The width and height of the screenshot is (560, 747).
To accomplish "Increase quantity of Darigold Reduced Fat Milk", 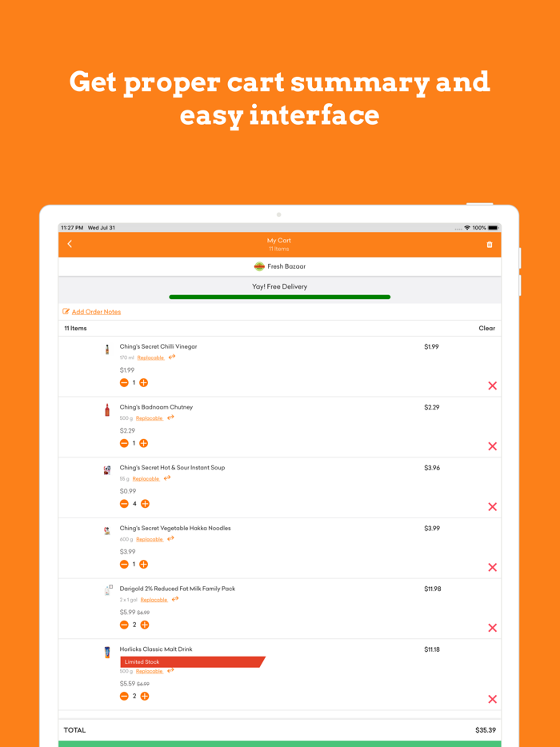I will (x=145, y=625).
